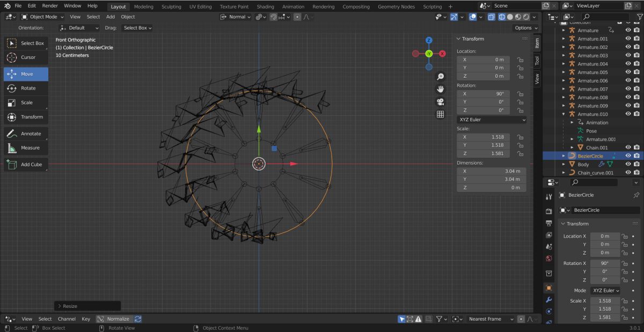Open the Object Mode dropdown
The height and width of the screenshot is (332, 644).
tap(41, 17)
